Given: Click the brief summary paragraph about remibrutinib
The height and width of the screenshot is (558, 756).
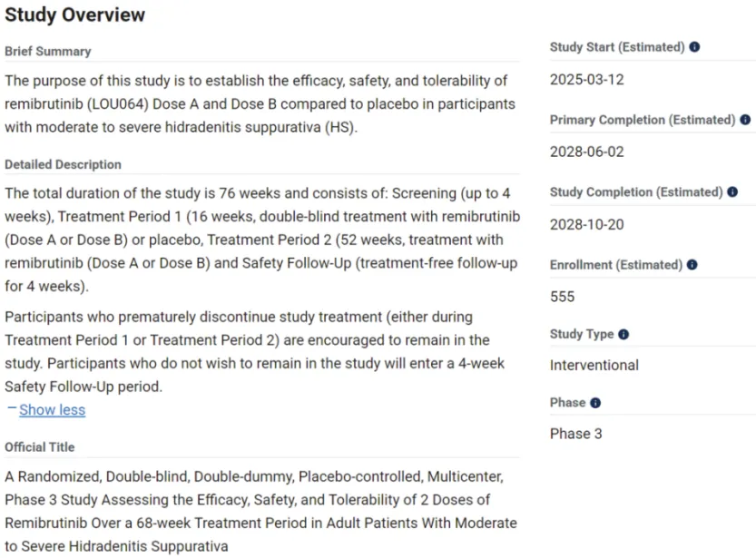Looking at the screenshot, I should click(x=259, y=104).
